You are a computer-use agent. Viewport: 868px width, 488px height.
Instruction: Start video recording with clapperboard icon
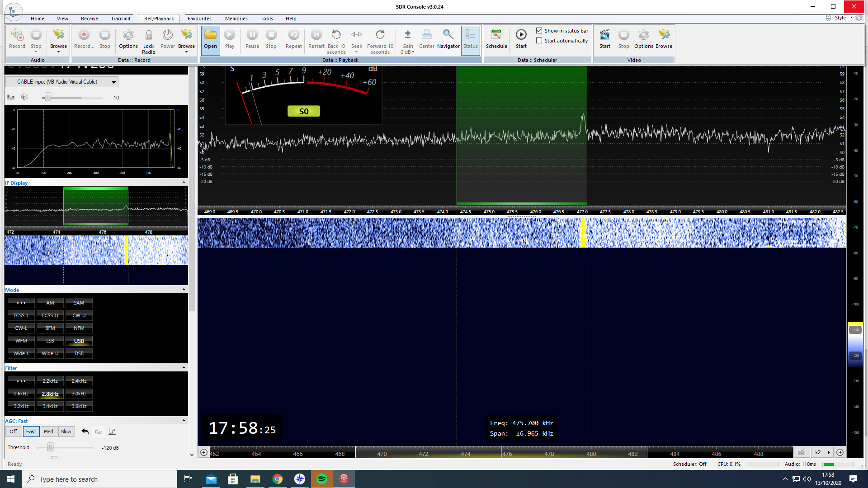click(x=604, y=35)
